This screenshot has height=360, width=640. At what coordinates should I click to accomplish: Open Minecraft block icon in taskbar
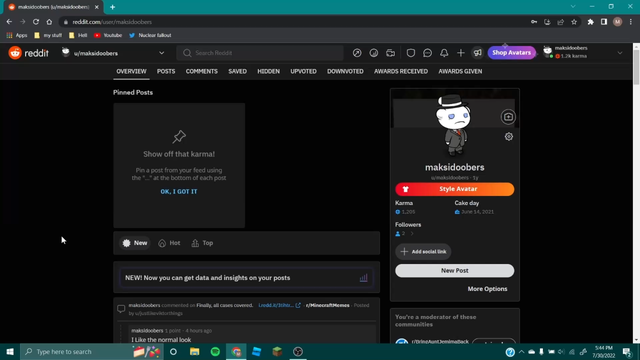point(277,351)
